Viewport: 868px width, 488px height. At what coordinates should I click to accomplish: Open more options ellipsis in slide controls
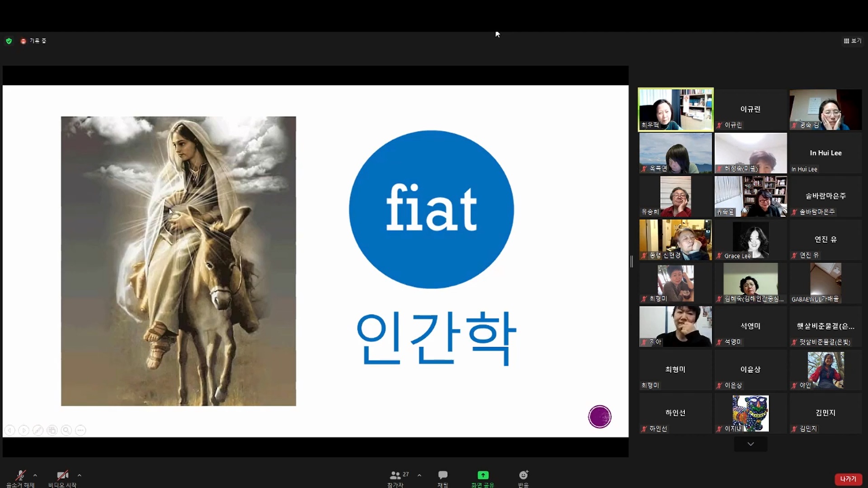click(80, 431)
